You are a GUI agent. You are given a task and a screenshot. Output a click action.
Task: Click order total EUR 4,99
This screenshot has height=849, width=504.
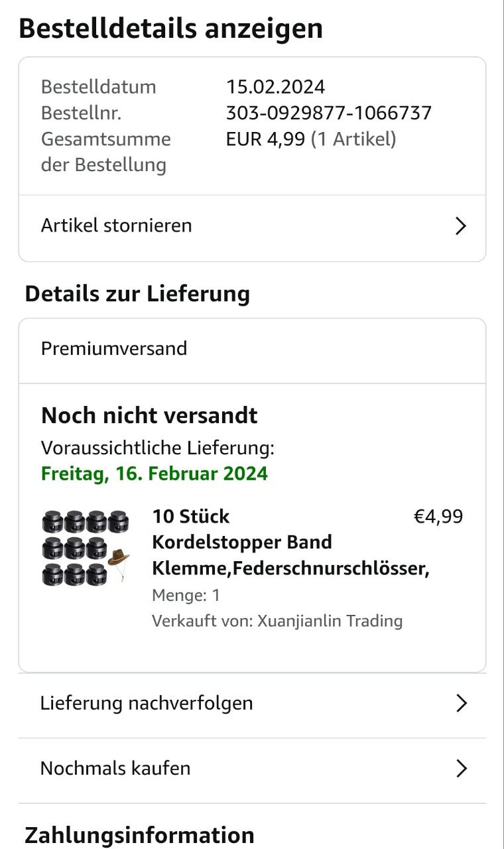265,139
